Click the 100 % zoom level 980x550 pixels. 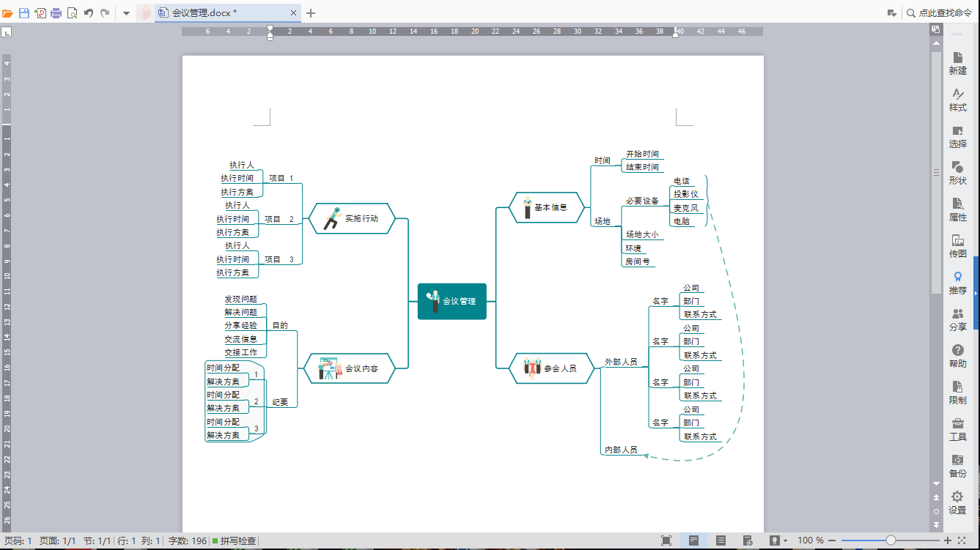pos(810,540)
